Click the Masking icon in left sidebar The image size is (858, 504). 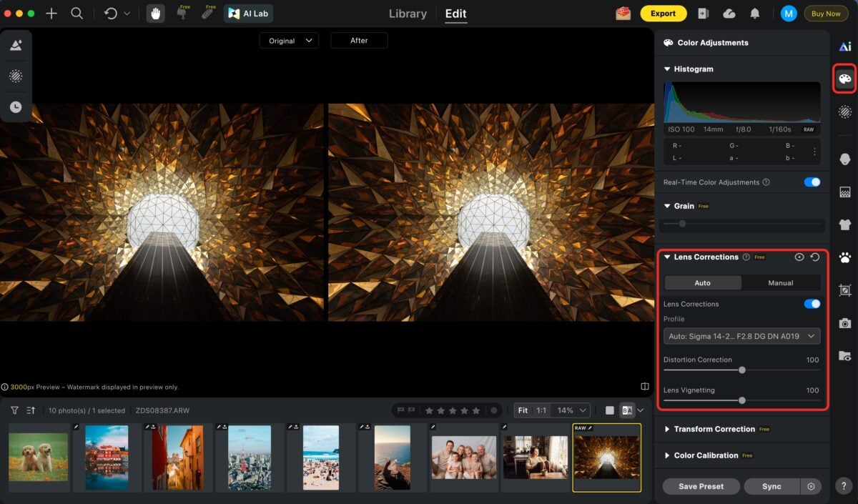(x=16, y=76)
